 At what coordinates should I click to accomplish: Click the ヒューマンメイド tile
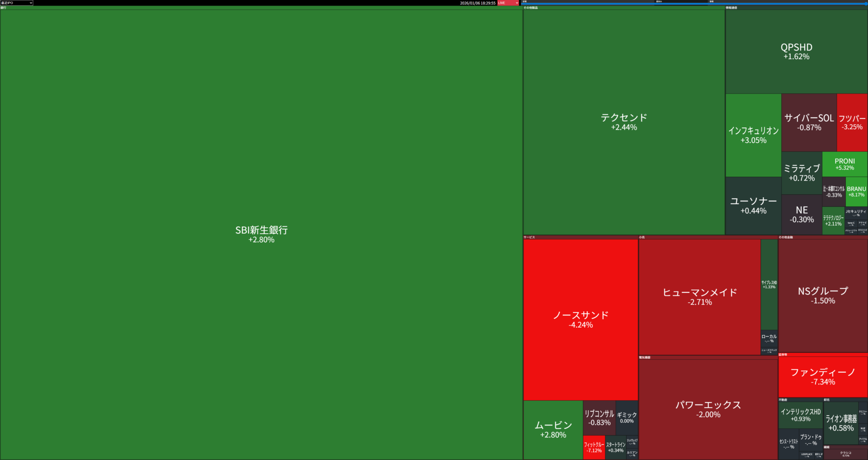[x=699, y=297]
